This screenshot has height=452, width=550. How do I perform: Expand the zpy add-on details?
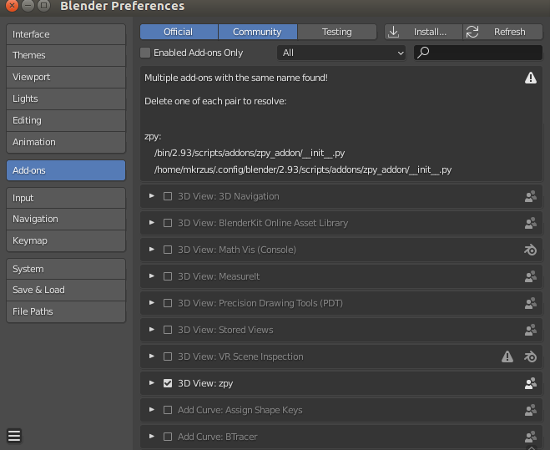pos(152,383)
